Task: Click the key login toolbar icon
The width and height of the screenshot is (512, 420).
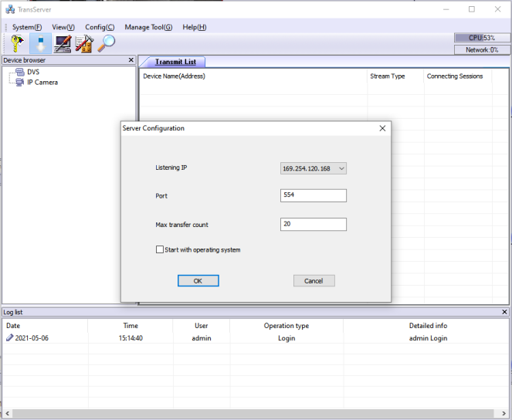Action: (19, 44)
